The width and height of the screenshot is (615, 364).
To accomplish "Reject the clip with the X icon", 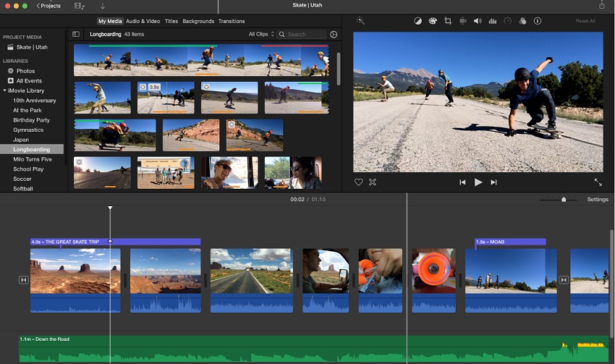I will tap(373, 182).
